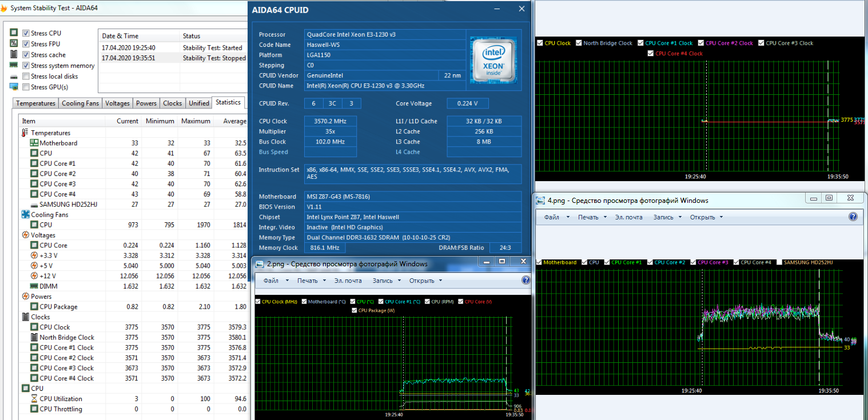Click the Status column header in log
868x420 pixels.
(213, 36)
